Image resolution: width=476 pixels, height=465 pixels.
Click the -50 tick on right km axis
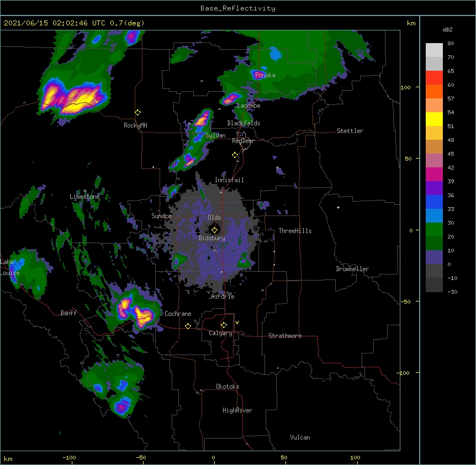click(405, 302)
